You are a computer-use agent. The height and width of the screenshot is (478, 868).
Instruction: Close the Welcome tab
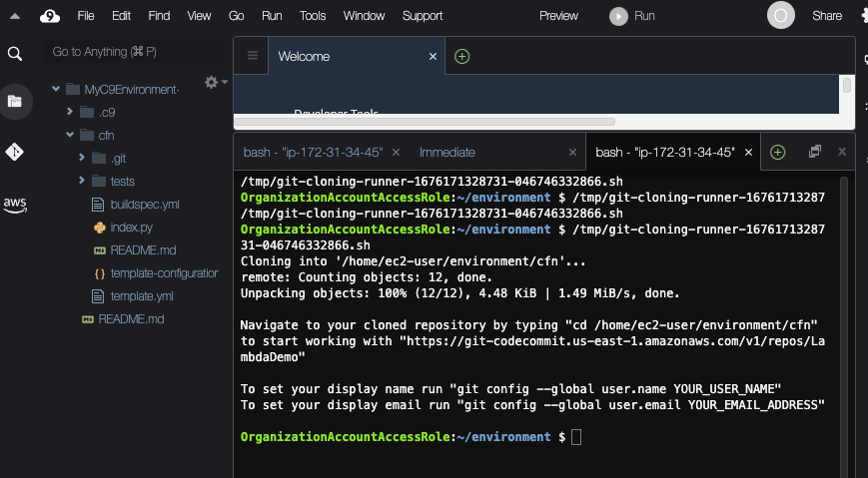pyautogui.click(x=433, y=57)
